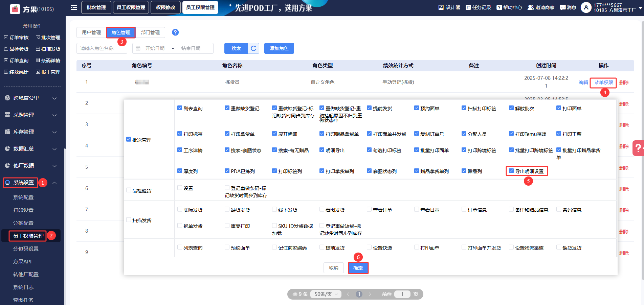Click the blue question mark help icon

175,32
